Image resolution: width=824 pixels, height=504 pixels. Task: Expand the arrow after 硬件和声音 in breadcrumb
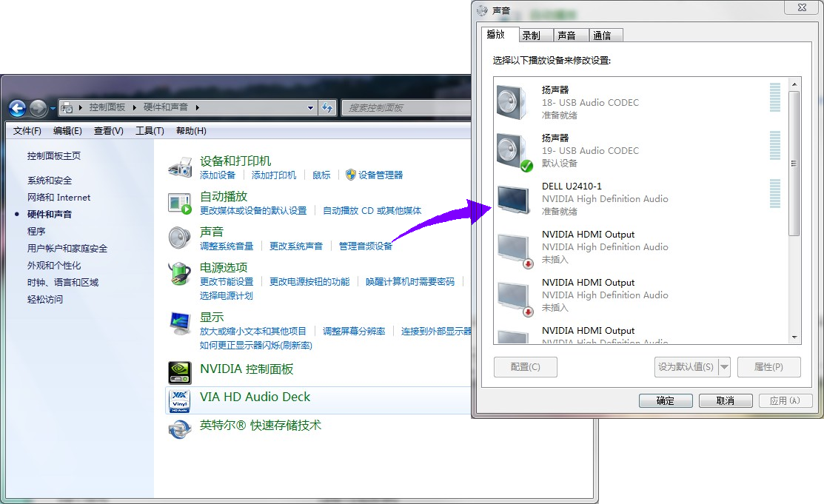[x=197, y=108]
